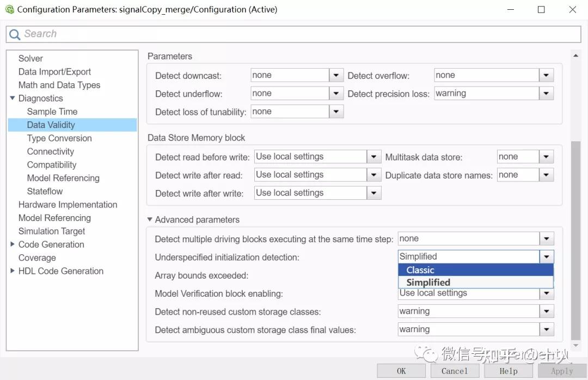This screenshot has height=380, width=588.
Task: Select Model Referencing under Diagnostics
Action: [63, 178]
